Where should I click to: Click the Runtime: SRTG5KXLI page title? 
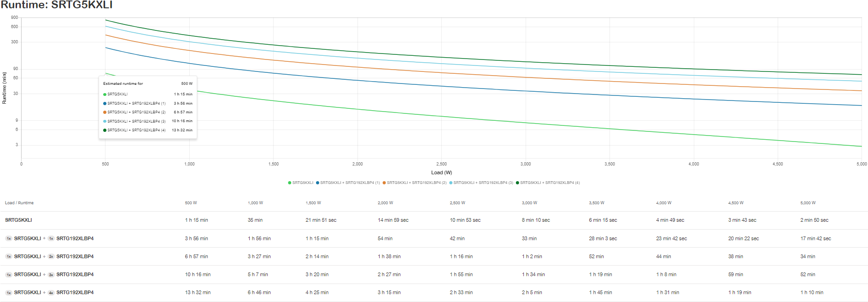point(57,5)
